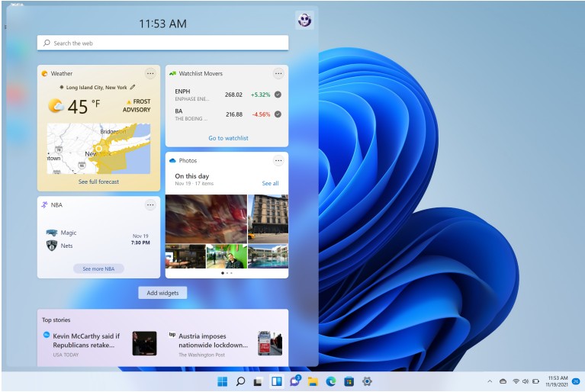This screenshot has width=585, height=392.
Task: Click the Photos OneDrive cloud icon
Action: (172, 161)
